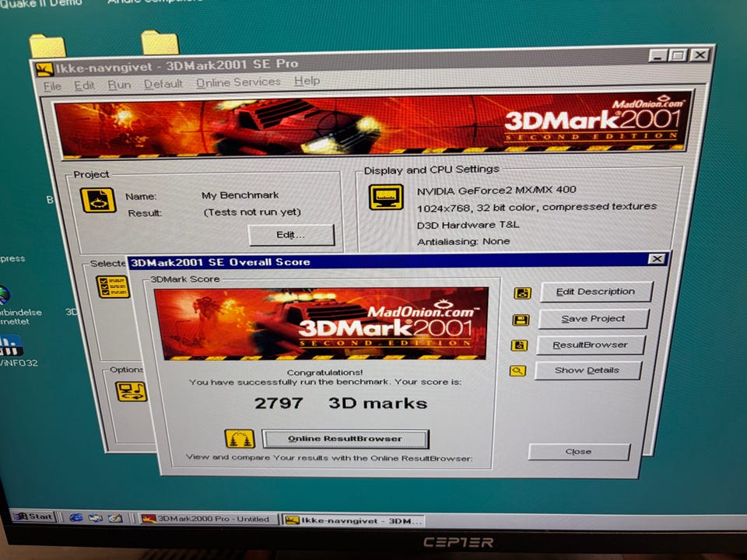The image size is (747, 560).
Task: Click the icon beside Edit Description button
Action: click(x=523, y=293)
